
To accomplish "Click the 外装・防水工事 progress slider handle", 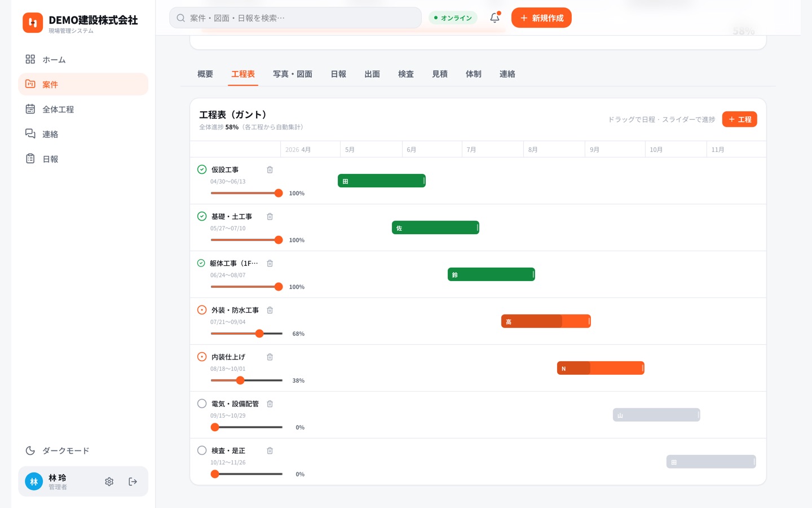I will pos(259,334).
